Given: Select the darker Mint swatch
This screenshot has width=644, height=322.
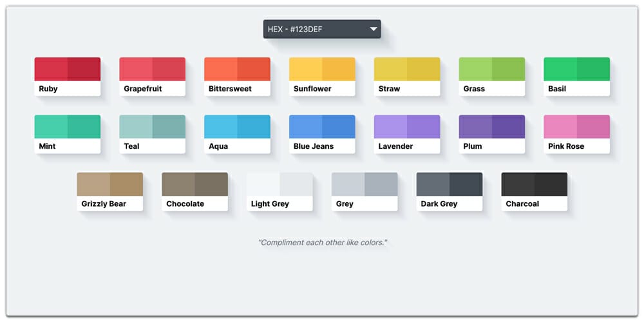Looking at the screenshot, I should [x=84, y=126].
